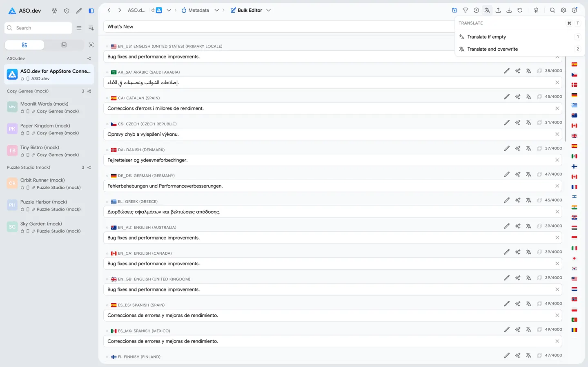Open Moonlit Words (mock) app
588x367 pixels.
click(49, 107)
